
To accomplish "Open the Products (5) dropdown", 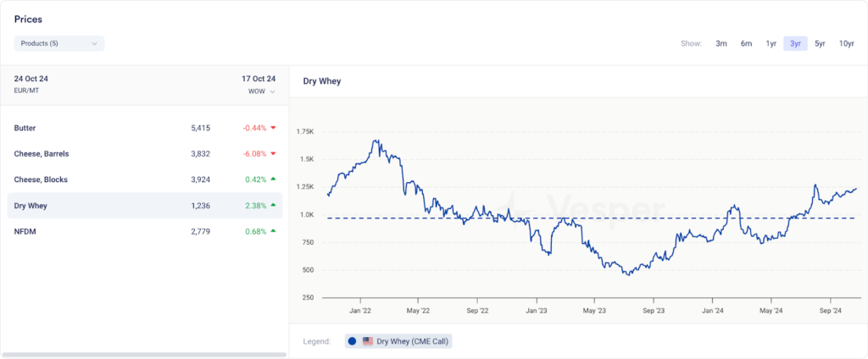I will click(58, 43).
